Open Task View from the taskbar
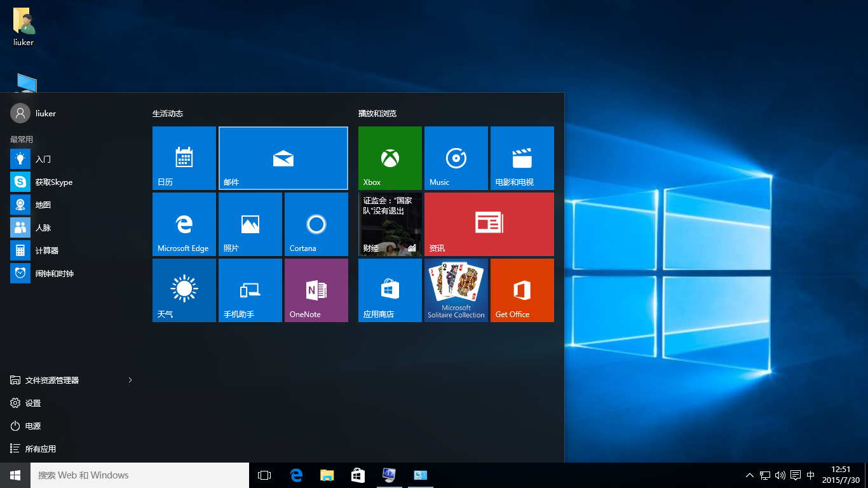The width and height of the screenshot is (868, 488). pyautogui.click(x=264, y=475)
